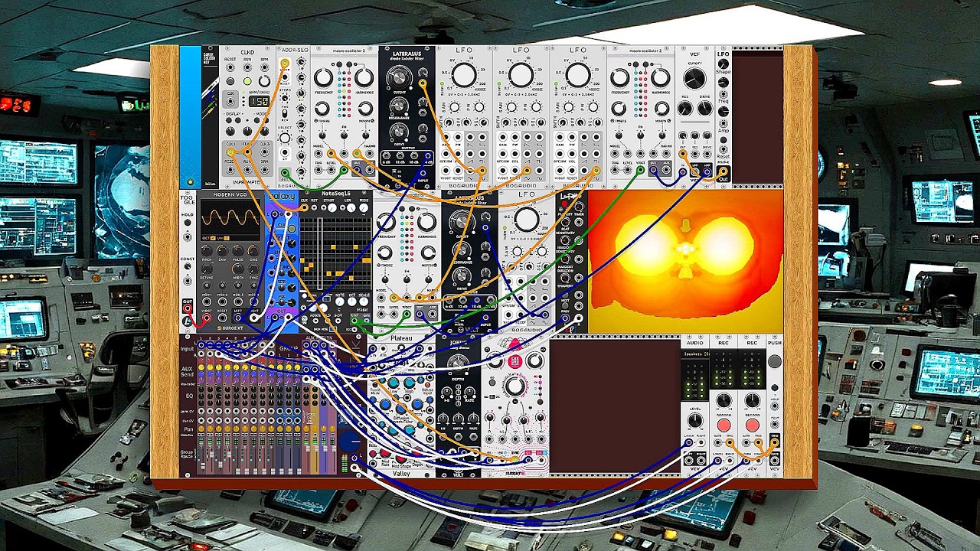Click the PUSH module button
Screen dimensions: 980x551
pyautogui.click(x=775, y=361)
